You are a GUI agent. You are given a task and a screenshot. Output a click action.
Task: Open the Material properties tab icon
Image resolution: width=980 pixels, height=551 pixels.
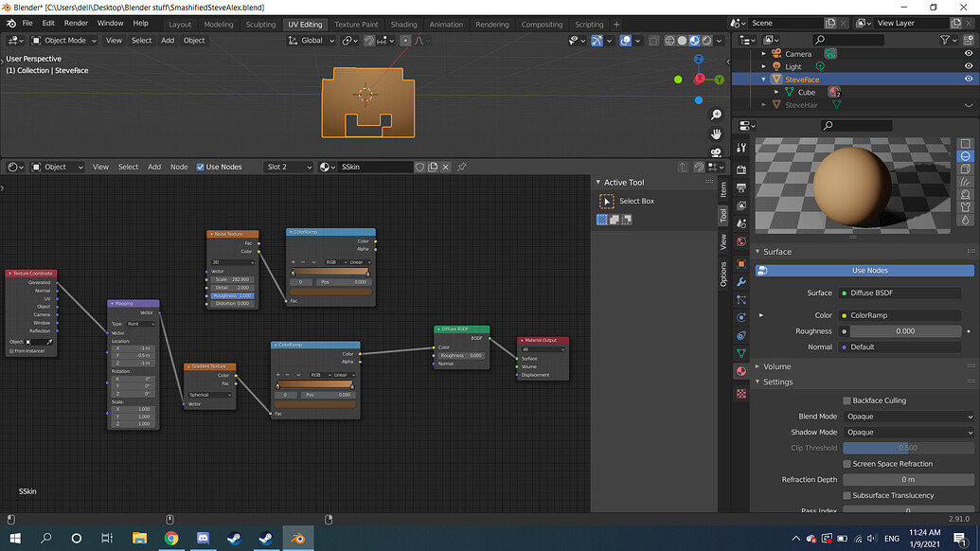pos(741,371)
